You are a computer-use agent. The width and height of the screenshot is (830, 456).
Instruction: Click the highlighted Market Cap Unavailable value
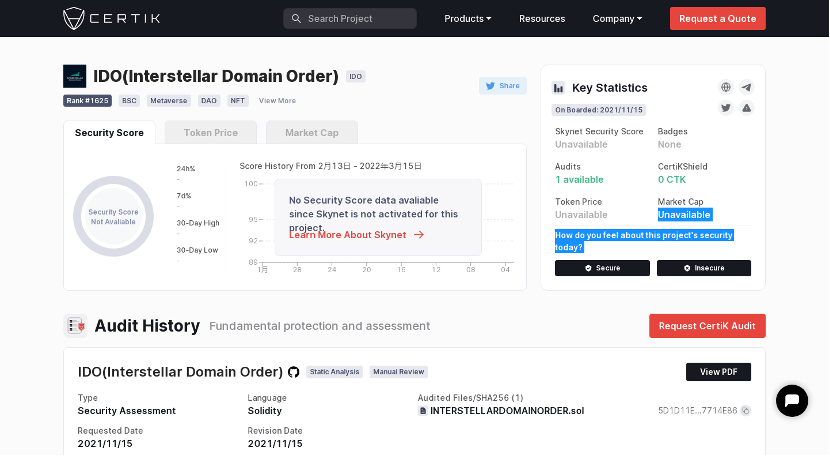(684, 214)
